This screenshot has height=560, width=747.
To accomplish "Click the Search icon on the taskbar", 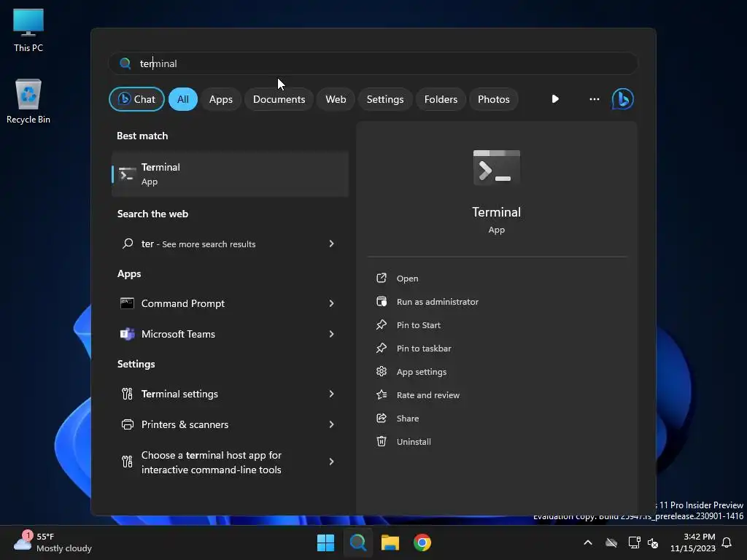I will [357, 542].
